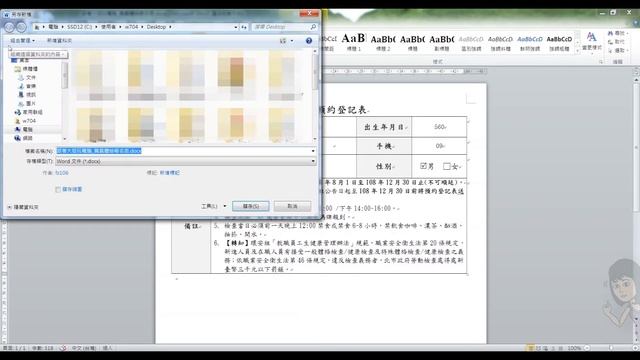
Task: Click the 取消 cancel button
Action: [x=292, y=206]
